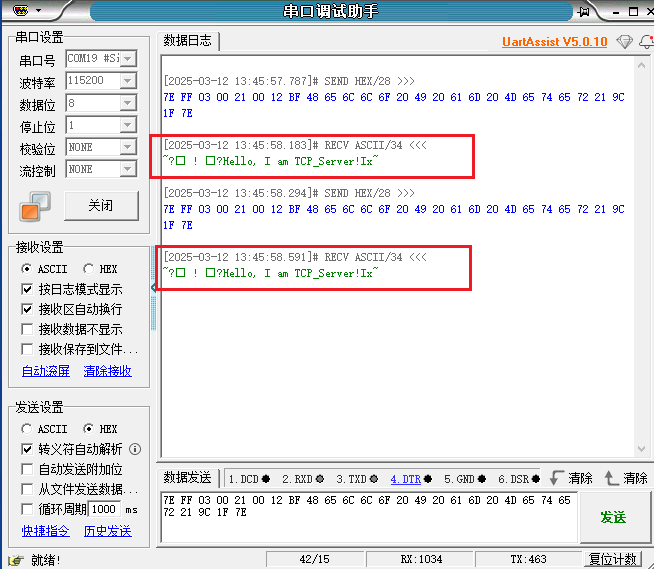
Task: Click 清除接收 link
Action: (x=108, y=371)
